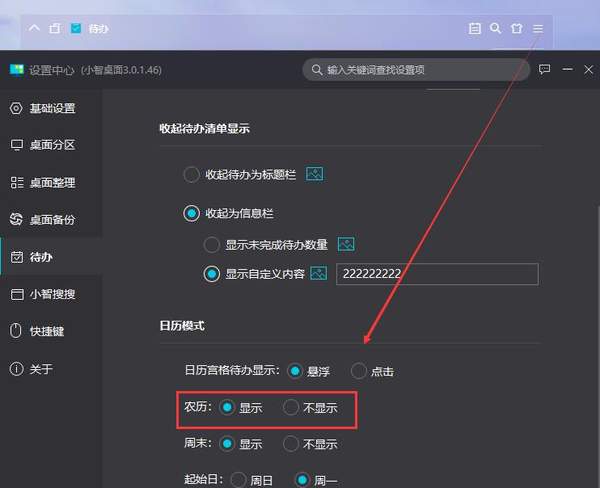Open 关于 section
This screenshot has width=600, height=488.
point(51,369)
